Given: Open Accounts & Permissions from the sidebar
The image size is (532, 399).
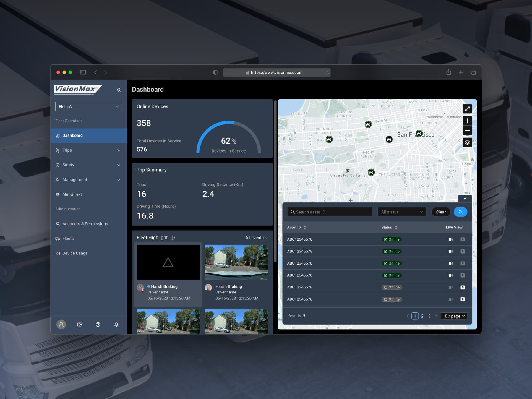Looking at the screenshot, I should point(85,224).
